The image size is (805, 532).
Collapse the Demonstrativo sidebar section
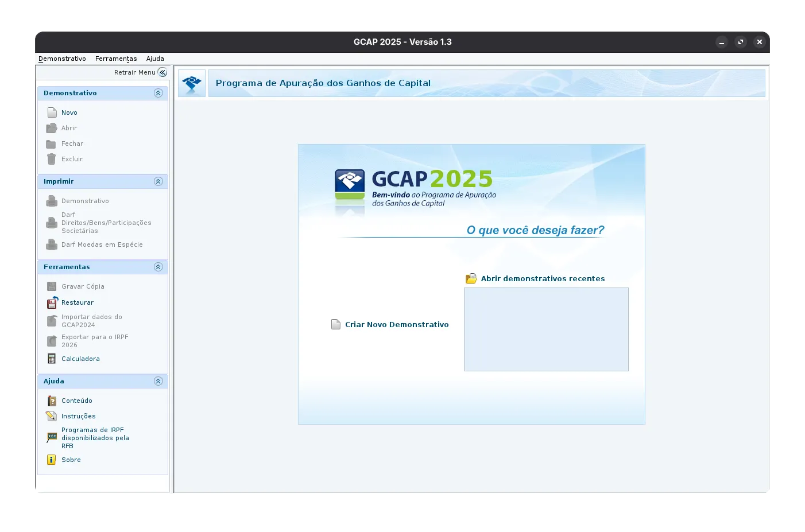tap(158, 93)
